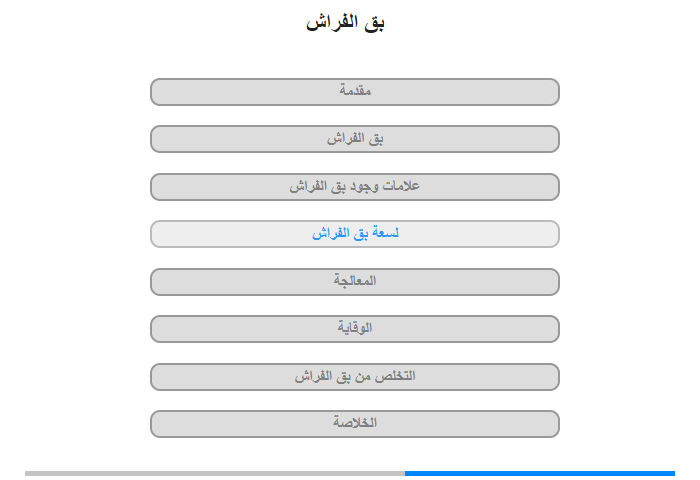The width and height of the screenshot is (700, 480).
Task: Open the مقدمة introduction section
Action: (x=354, y=92)
